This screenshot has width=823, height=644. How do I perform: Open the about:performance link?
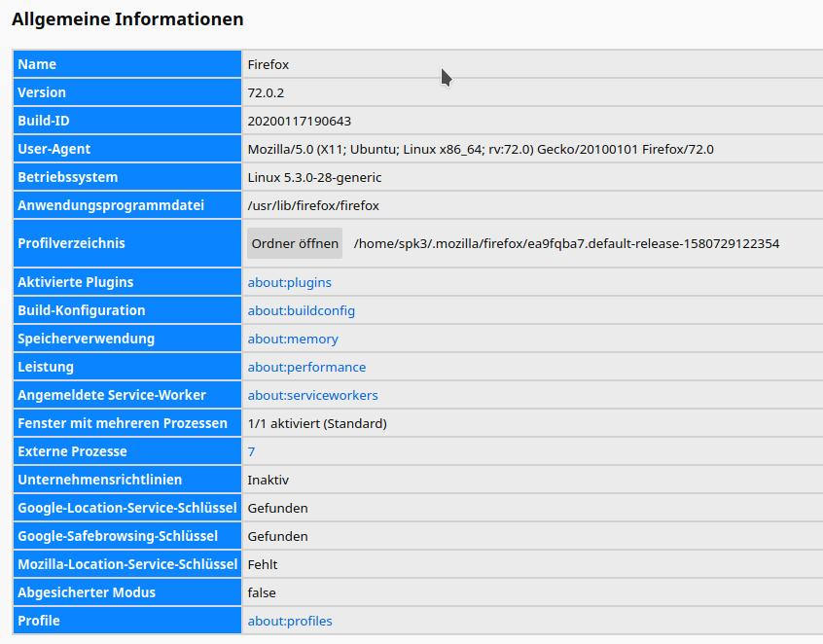tap(306, 367)
